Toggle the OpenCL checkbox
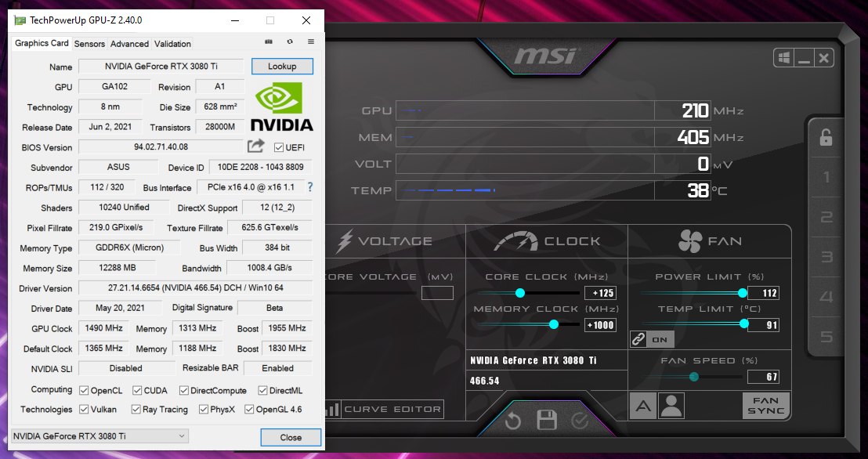Screen dimensions: 868x459 (x=84, y=390)
